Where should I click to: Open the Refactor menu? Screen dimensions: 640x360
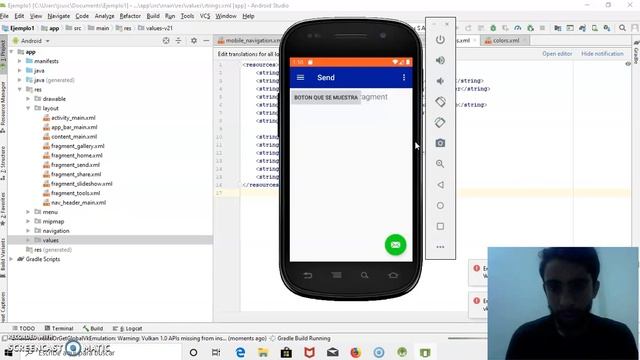[130, 16]
